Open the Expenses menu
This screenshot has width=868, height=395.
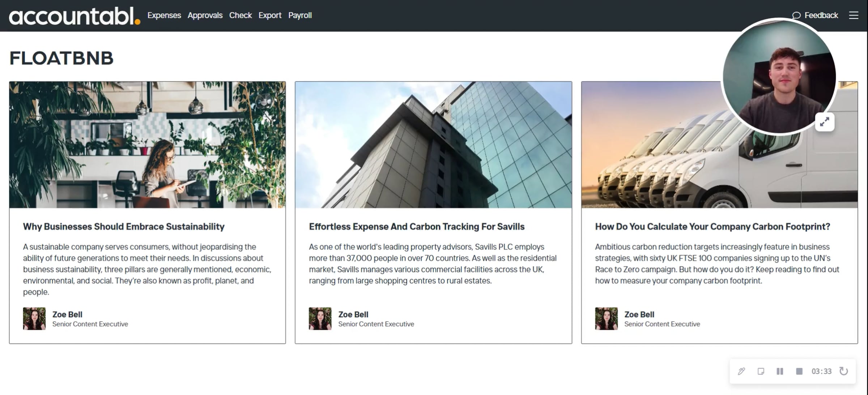(164, 15)
